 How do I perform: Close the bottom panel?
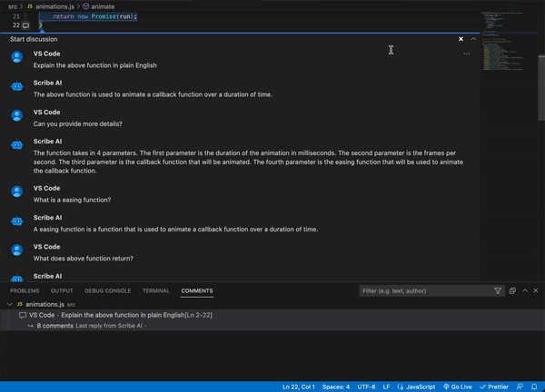[536, 290]
